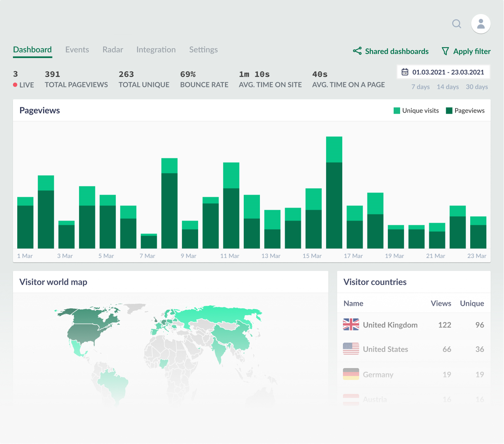Toggle Unique visits legend swatch
This screenshot has height=444, width=504.
pyautogui.click(x=397, y=110)
